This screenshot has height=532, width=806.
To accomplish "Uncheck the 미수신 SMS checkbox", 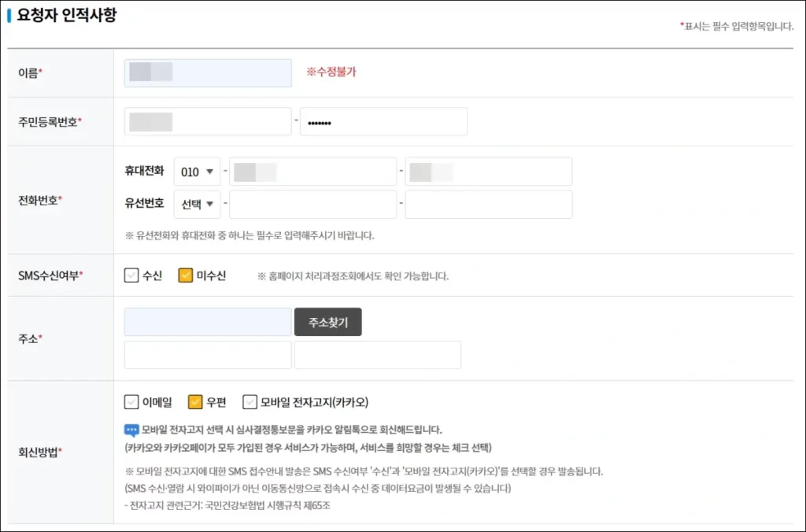I will 185,275.
